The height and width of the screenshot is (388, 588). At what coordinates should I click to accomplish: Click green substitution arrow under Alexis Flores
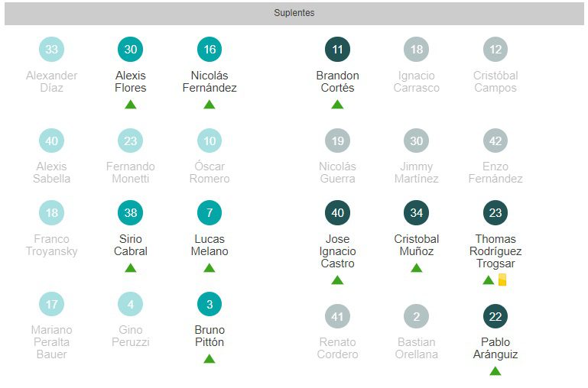tap(131, 105)
